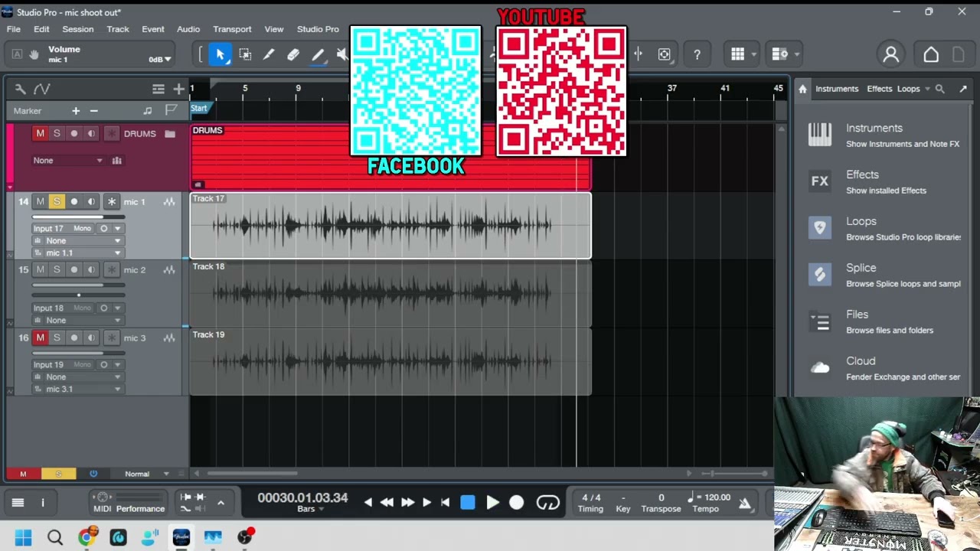
Task: Adjust the mic 1 volume fader
Action: (78, 217)
